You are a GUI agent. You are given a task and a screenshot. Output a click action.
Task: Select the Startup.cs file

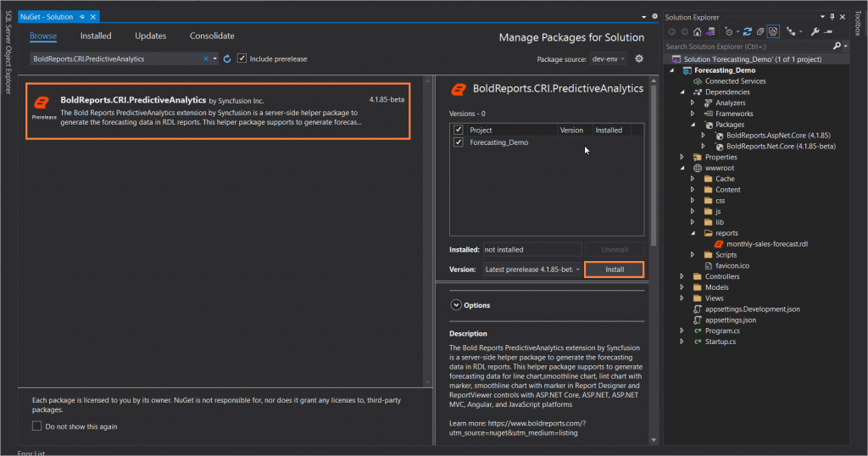click(x=720, y=342)
